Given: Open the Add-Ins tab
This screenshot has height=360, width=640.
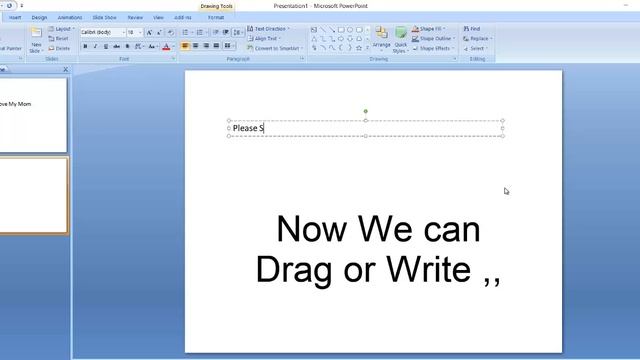Looking at the screenshot, I should 182,18.
